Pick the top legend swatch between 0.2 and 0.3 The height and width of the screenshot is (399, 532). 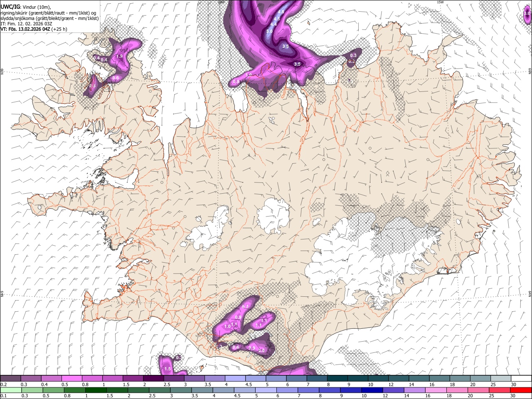10,379
